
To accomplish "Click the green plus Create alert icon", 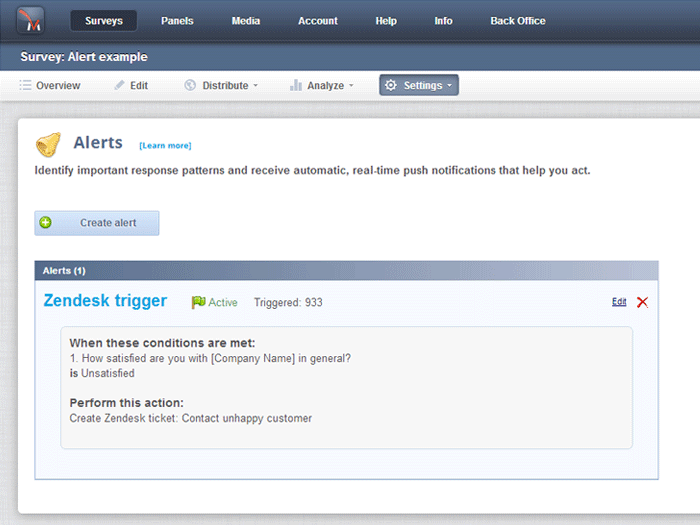I will pyautogui.click(x=46, y=223).
